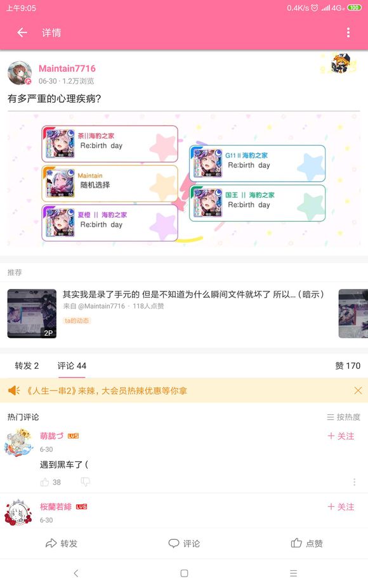
Task: Open more options for 萌胧づ's comment
Action: 354,482
